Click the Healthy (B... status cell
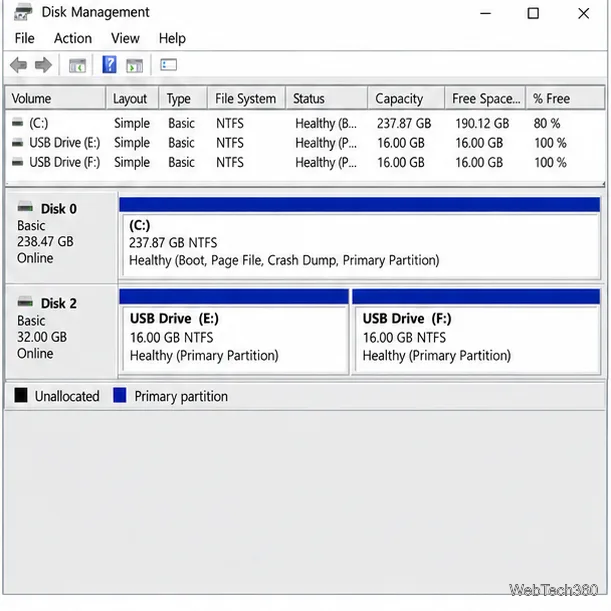The image size is (611, 611). 326,124
